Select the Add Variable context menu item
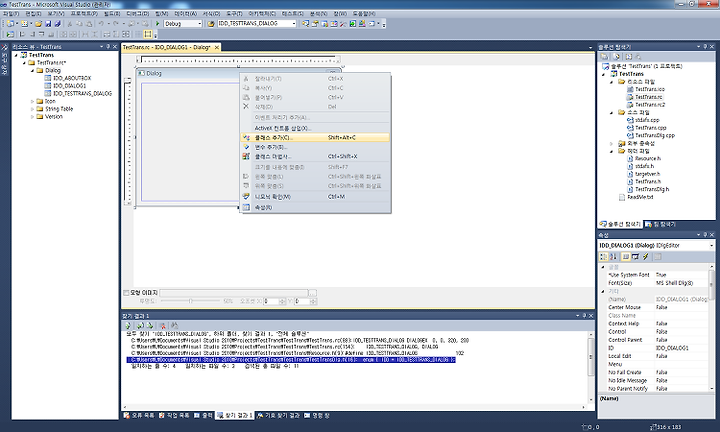 [315, 147]
